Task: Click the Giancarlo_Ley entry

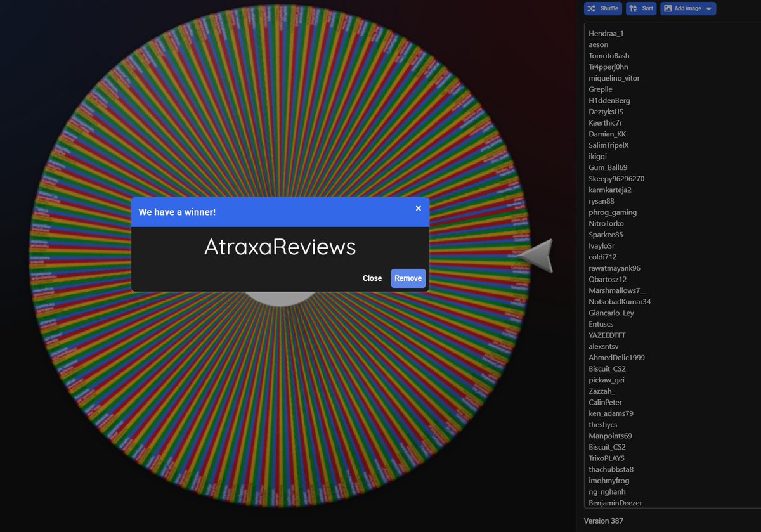Action: (611, 313)
